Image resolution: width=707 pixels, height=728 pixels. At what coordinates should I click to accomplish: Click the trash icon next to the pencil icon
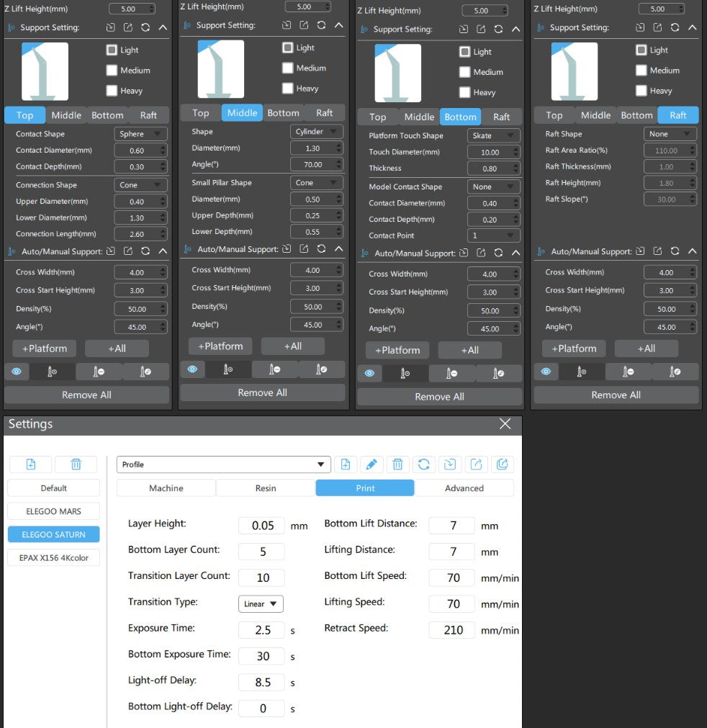398,464
